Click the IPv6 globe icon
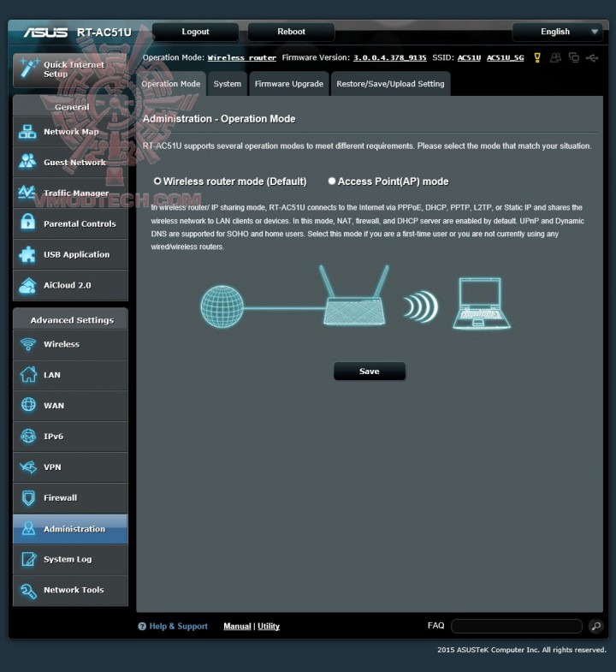The height and width of the screenshot is (672, 616). click(28, 437)
